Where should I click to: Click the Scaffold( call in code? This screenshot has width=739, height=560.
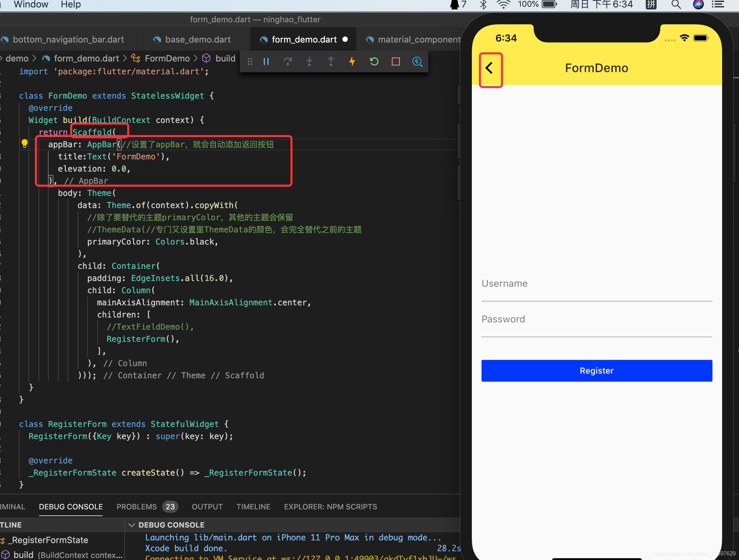point(94,132)
